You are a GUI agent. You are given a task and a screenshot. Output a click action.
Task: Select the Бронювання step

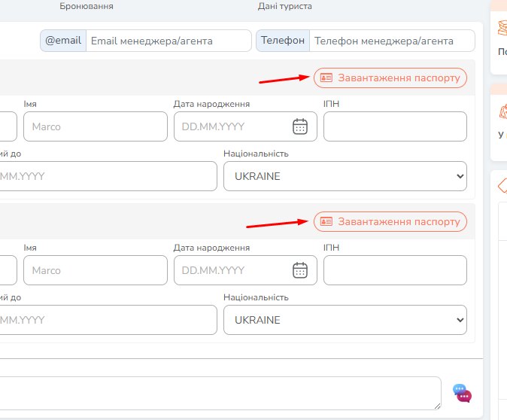tap(87, 6)
